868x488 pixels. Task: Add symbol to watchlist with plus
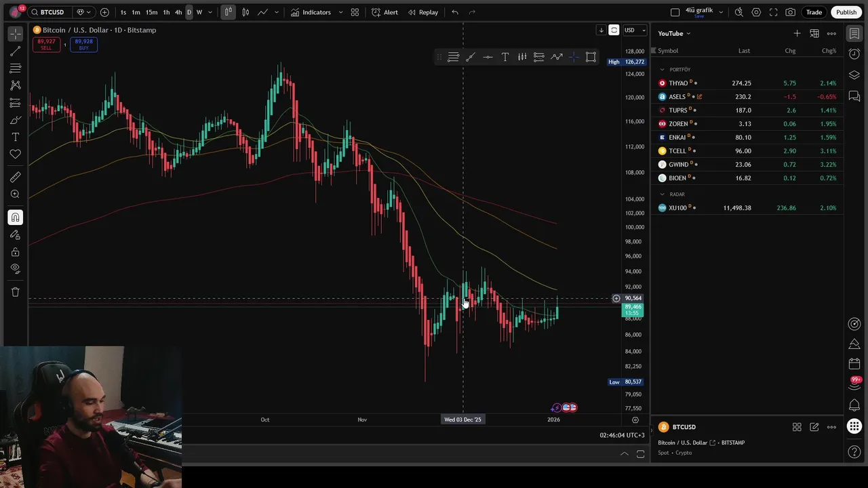pyautogui.click(x=797, y=33)
